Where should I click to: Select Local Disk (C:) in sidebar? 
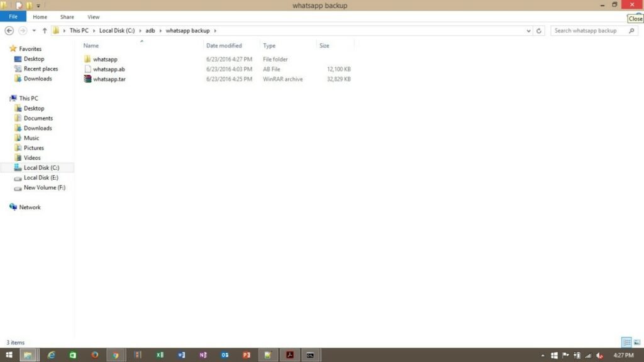(x=41, y=167)
